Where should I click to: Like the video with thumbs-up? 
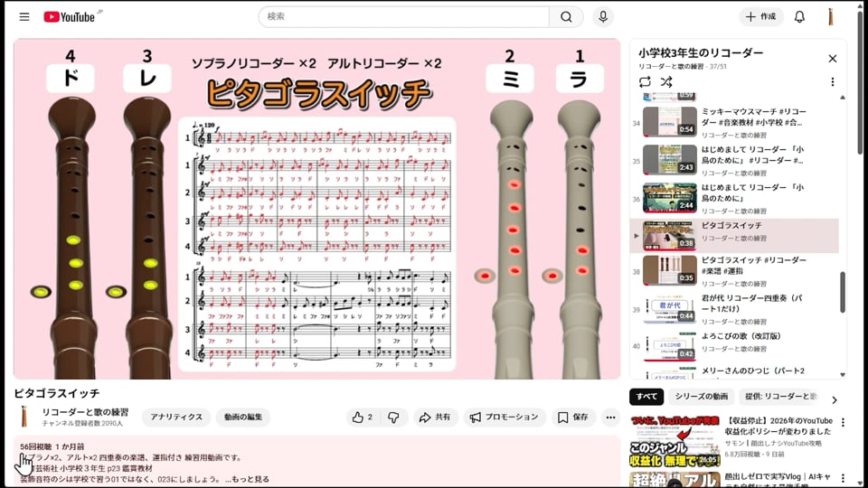click(363, 418)
